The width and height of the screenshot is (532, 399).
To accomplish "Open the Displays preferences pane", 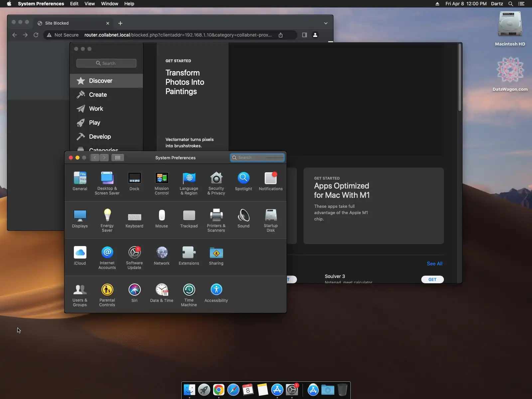I will (x=80, y=218).
